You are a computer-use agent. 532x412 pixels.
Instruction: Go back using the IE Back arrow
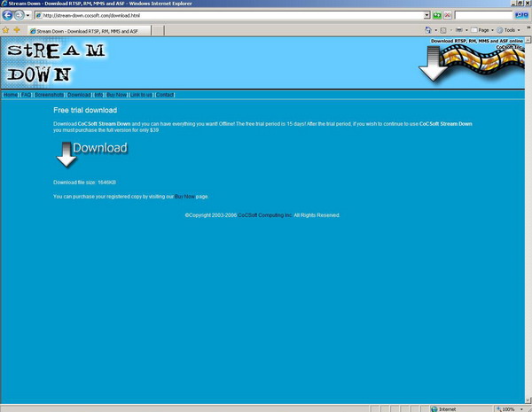coord(7,15)
